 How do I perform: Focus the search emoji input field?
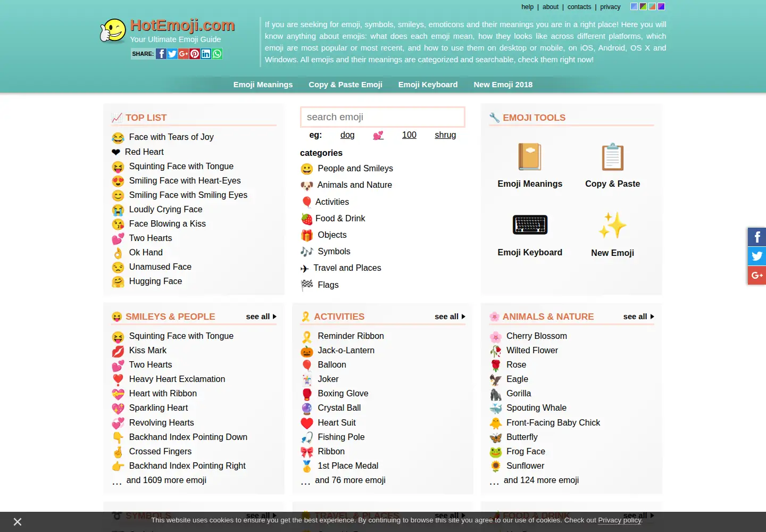click(x=382, y=117)
